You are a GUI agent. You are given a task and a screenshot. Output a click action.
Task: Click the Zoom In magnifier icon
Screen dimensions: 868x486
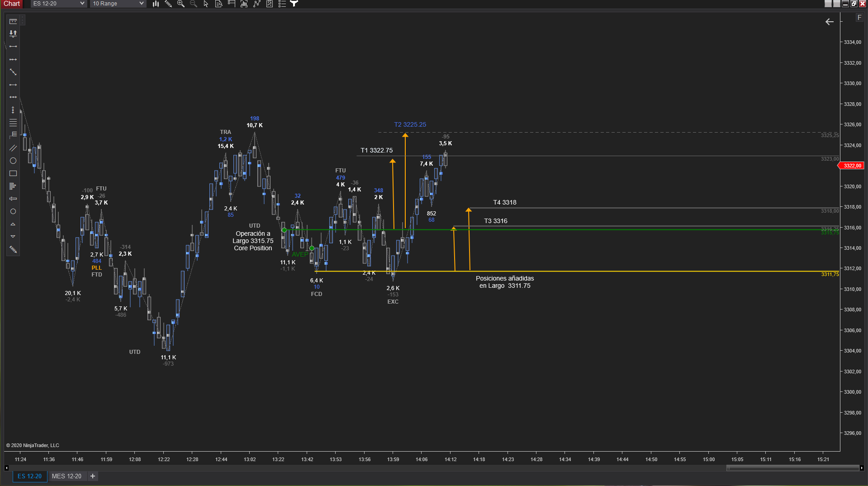point(181,4)
